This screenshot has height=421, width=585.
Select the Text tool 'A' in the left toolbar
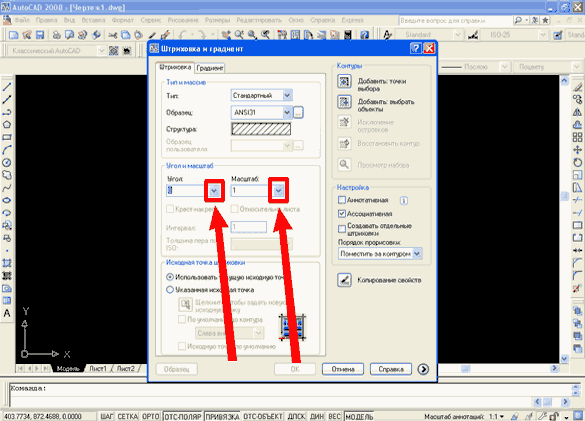[7, 313]
